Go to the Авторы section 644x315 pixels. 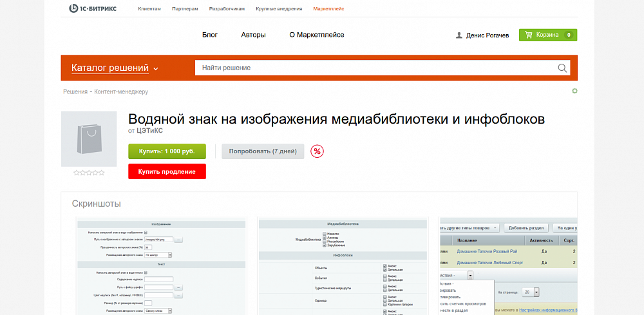[253, 35]
